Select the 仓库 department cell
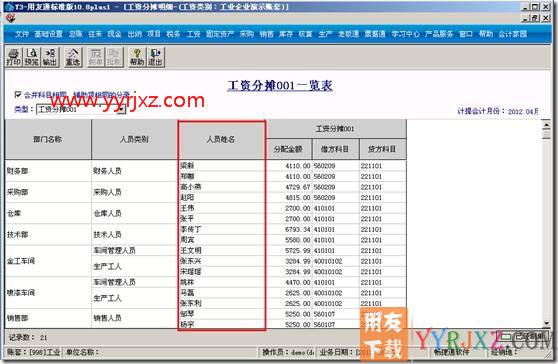The image size is (558, 364). point(48,213)
